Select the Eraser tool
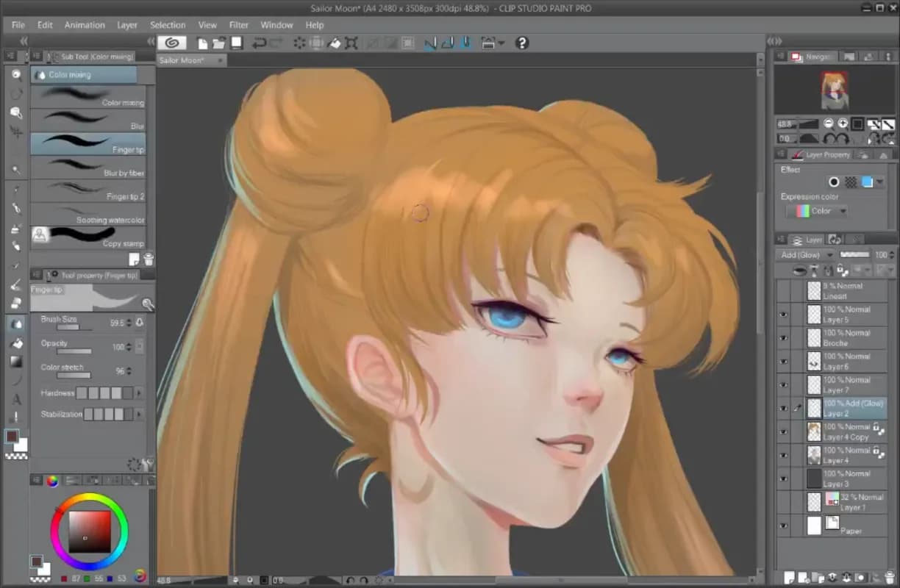 [16, 304]
